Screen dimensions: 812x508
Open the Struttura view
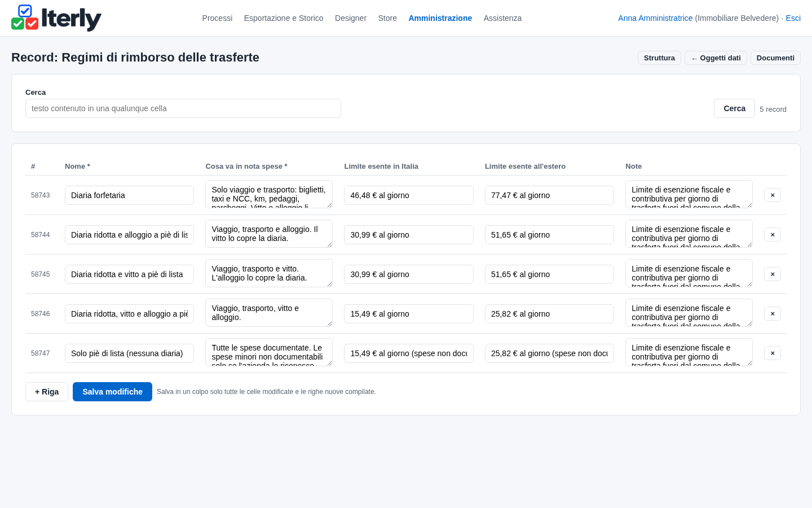point(659,58)
